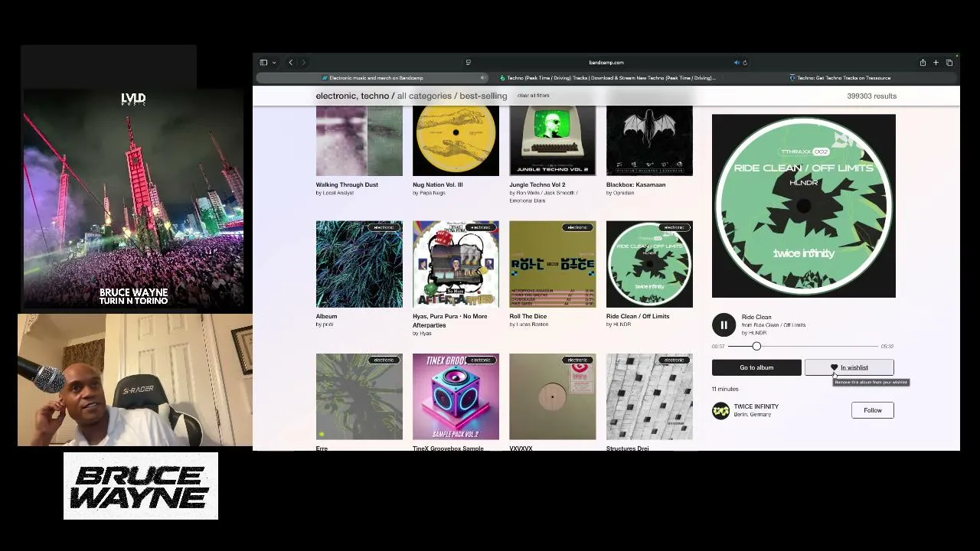Click the Jungle Techno Vol 2 title
The height and width of the screenshot is (551, 980).
tap(537, 184)
